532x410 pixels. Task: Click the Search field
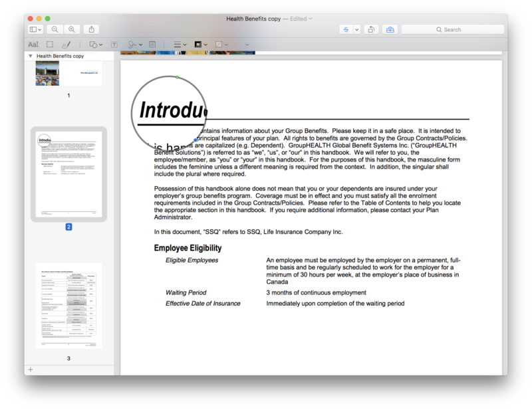452,30
